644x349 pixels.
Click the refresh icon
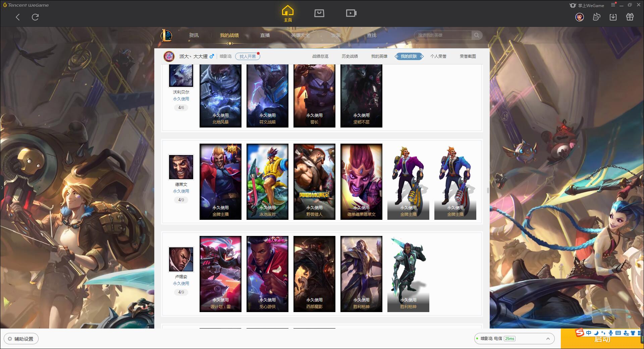click(35, 17)
